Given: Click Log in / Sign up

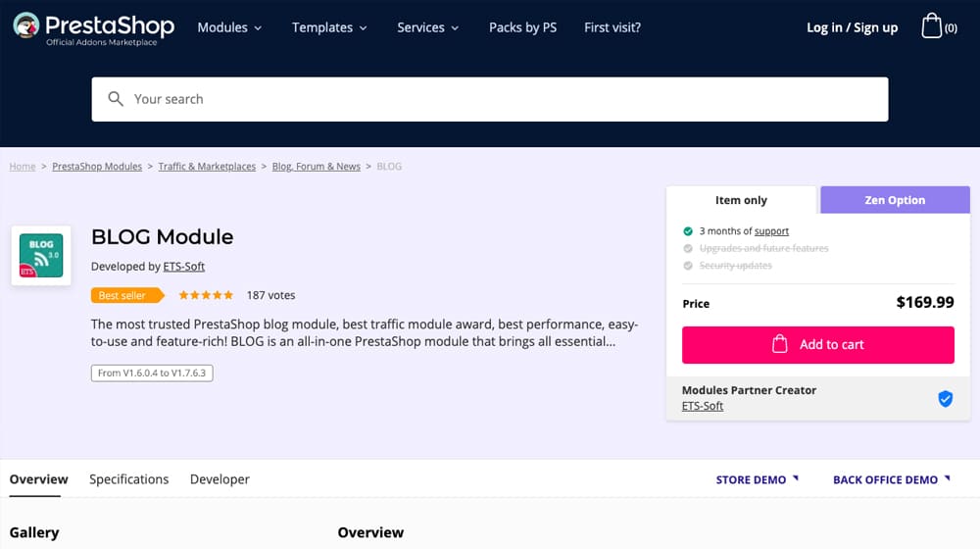Looking at the screenshot, I should tap(852, 27).
